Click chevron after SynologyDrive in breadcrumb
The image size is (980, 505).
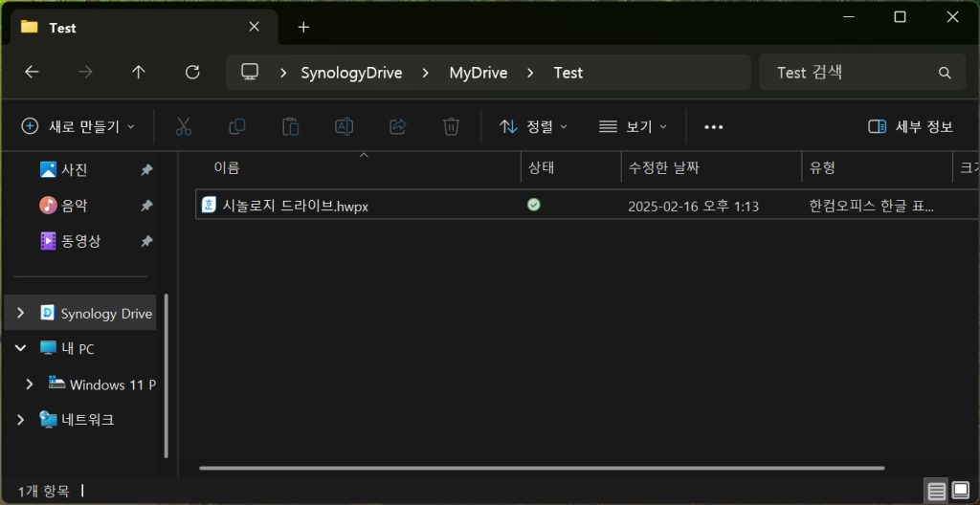click(426, 73)
